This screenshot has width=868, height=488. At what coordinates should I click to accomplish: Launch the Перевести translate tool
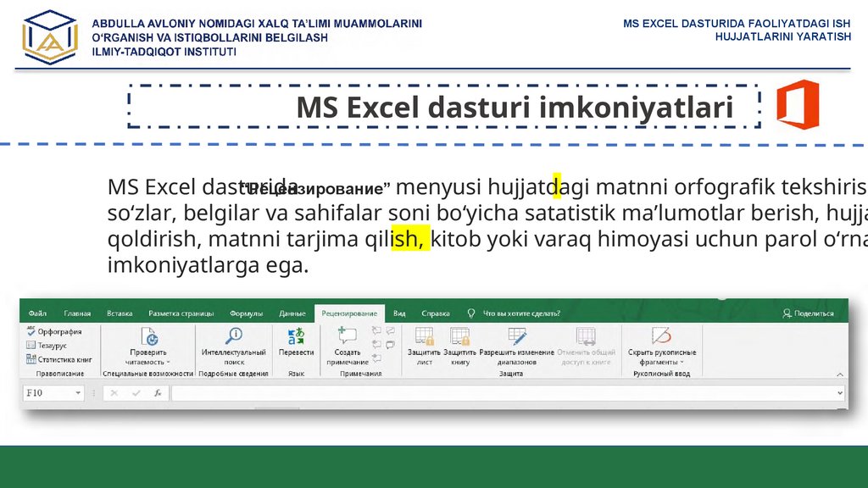pyautogui.click(x=296, y=341)
